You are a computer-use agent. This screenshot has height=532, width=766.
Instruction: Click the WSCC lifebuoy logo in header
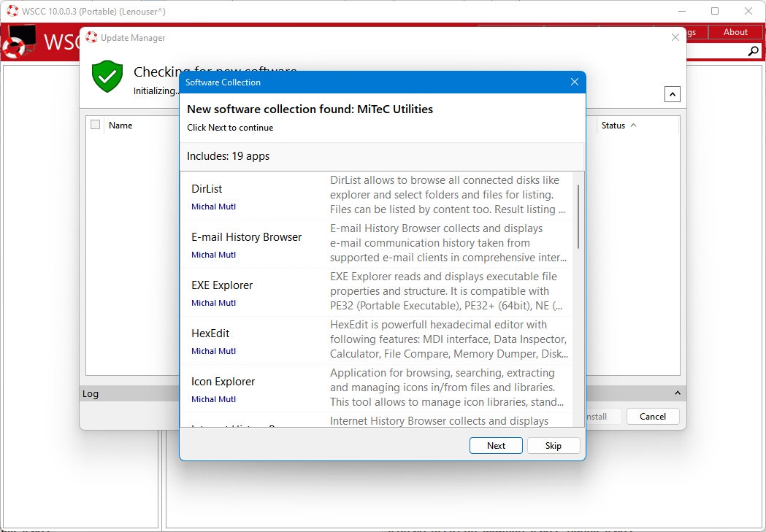click(20, 42)
